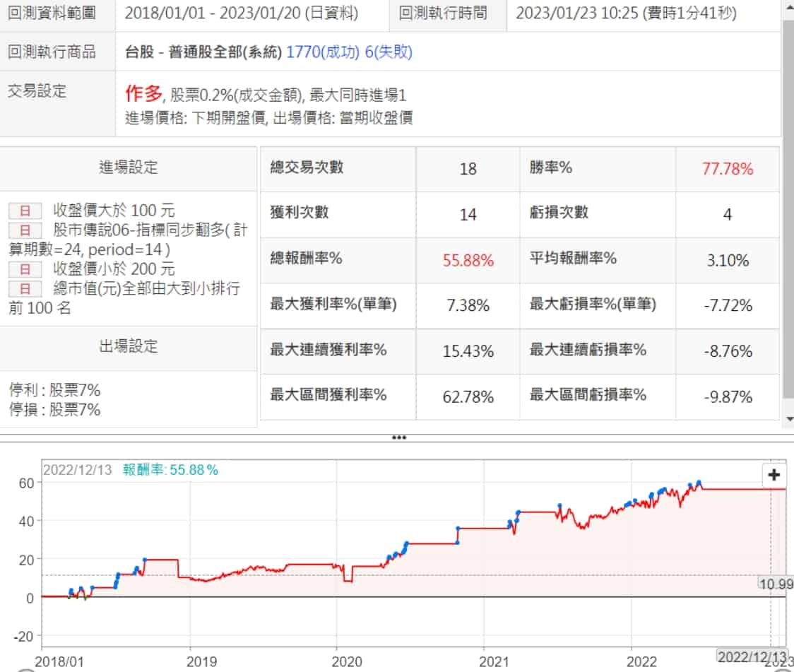794x672 pixels.
Task: Click the 總報酬率 value 55.88% in the table
Action: 468,260
